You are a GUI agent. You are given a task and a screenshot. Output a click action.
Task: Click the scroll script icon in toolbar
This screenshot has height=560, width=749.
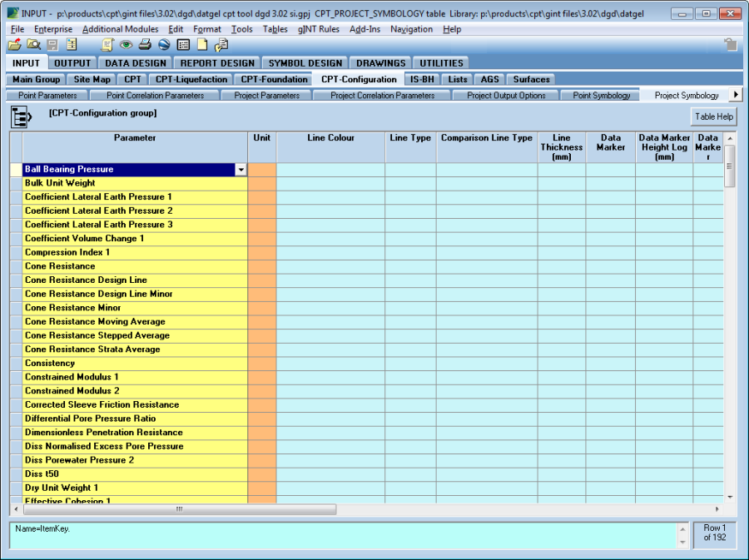coord(108,45)
